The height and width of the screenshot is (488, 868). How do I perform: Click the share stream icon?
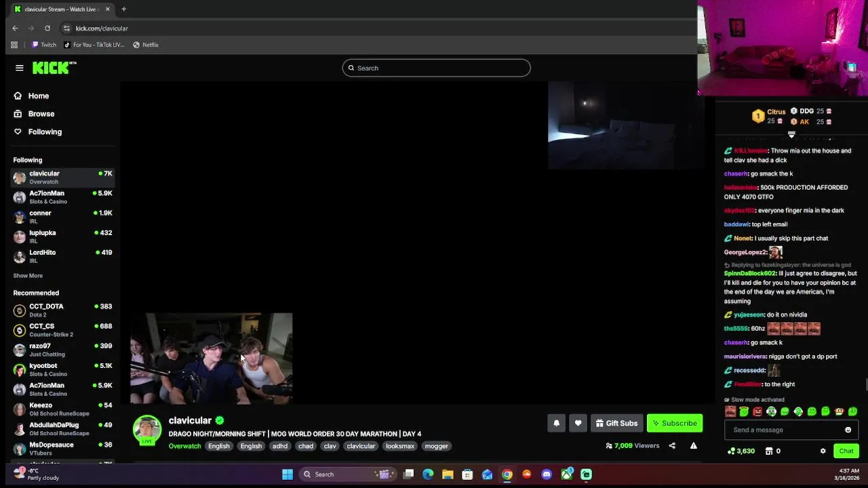[672, 446]
